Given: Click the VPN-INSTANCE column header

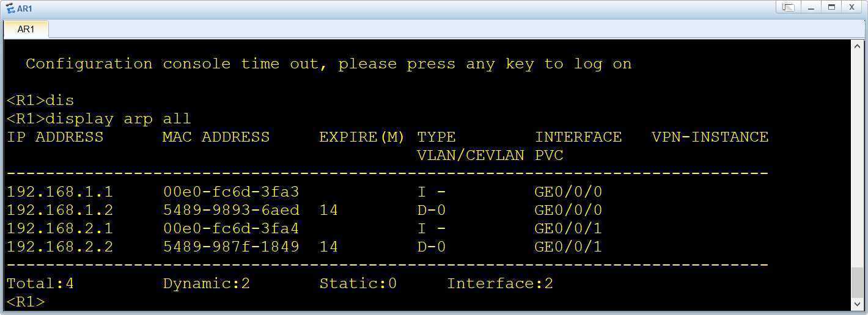Looking at the screenshot, I should pyautogui.click(x=710, y=137).
